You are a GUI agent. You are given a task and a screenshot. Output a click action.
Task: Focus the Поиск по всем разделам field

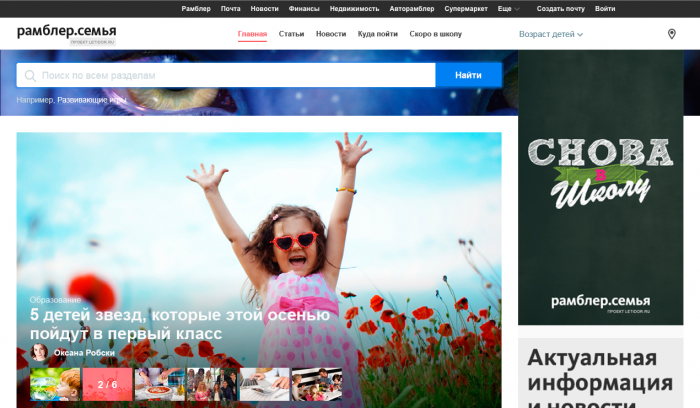pyautogui.click(x=226, y=75)
